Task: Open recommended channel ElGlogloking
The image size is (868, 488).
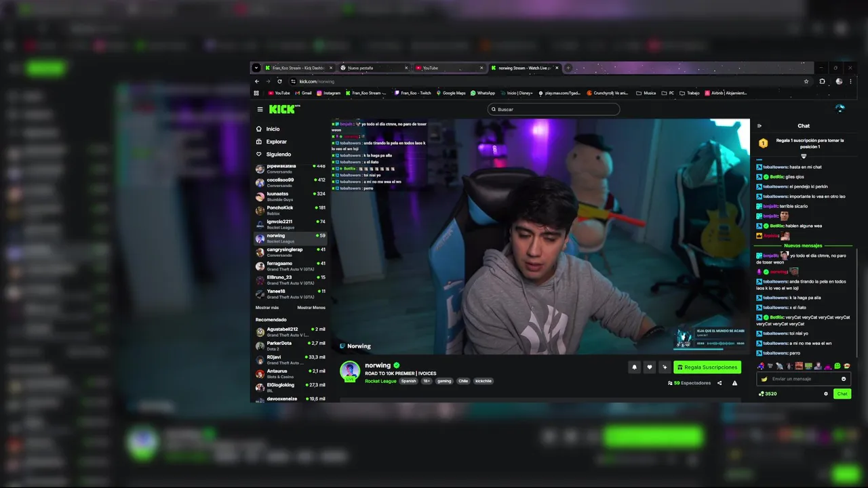Action: coord(290,388)
